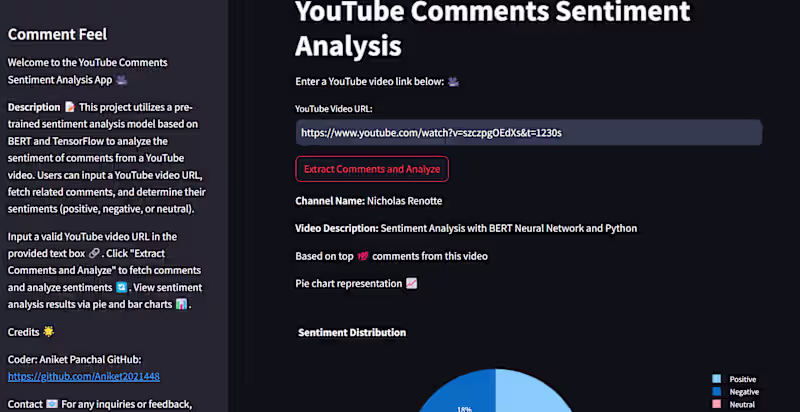Viewport: 800px width, 412px height.
Task: Click the bar chart emoji after bar charts
Action: pyautogui.click(x=181, y=305)
